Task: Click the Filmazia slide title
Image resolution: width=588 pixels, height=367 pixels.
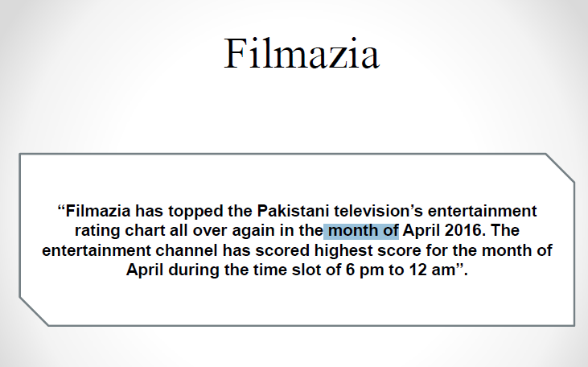Action: point(302,54)
